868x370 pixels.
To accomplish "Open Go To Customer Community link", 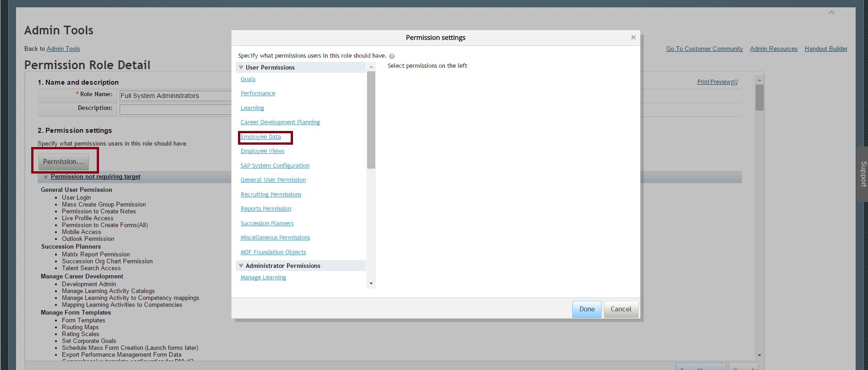I will click(x=704, y=49).
